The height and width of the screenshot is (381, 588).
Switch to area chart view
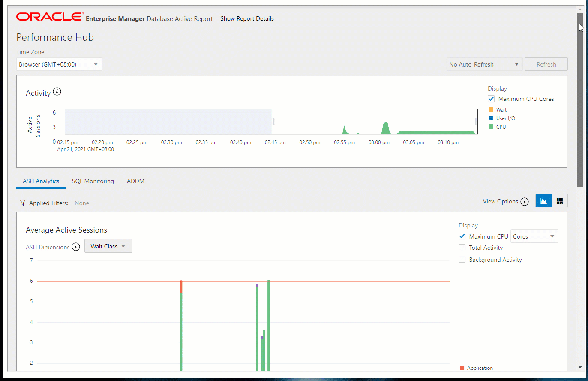[543, 201]
